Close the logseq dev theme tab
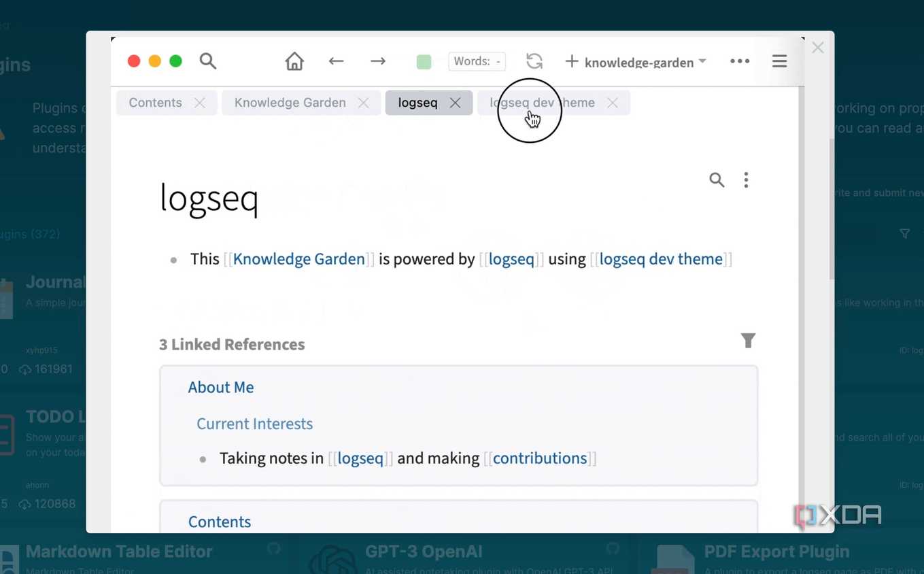 [613, 103]
